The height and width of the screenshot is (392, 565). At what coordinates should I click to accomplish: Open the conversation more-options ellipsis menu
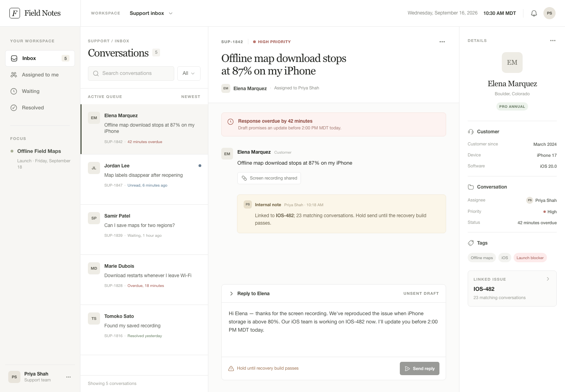[x=442, y=42]
